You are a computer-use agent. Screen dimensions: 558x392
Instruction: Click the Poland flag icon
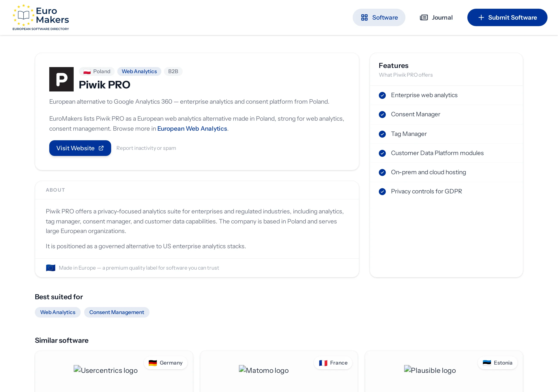87,71
